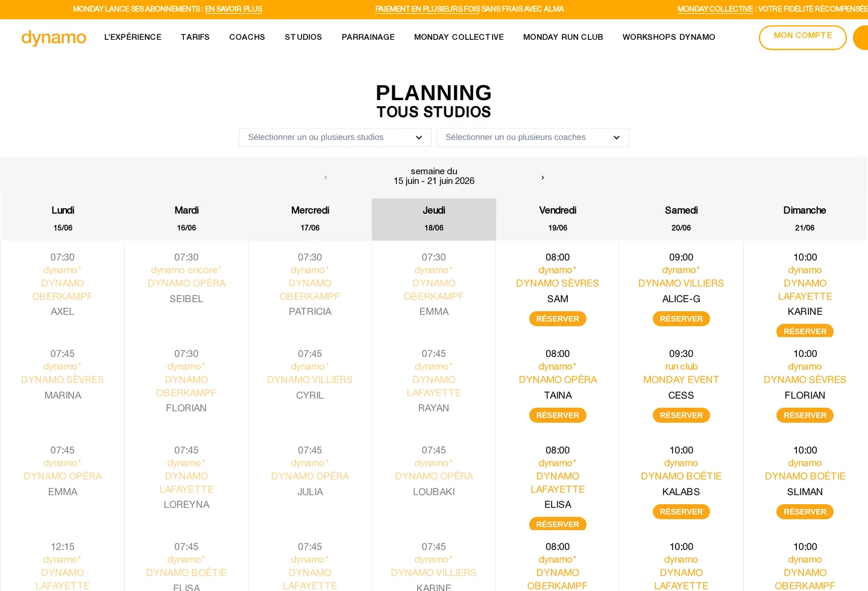Go to the next week
The image size is (868, 591).
[x=542, y=177]
